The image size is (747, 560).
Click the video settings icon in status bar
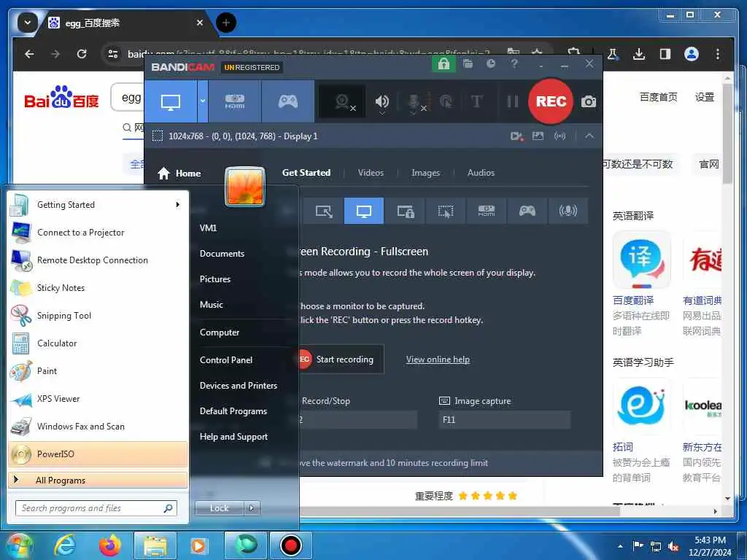click(x=517, y=136)
